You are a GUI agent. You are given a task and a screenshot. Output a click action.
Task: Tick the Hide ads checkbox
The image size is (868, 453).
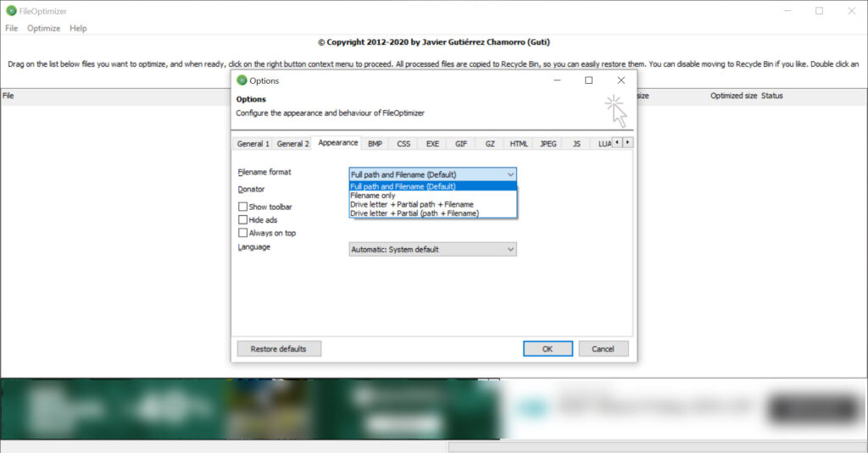[242, 220]
